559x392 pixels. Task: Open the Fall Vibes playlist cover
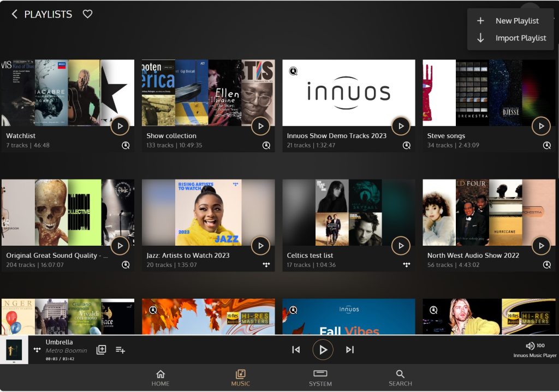[x=349, y=317]
